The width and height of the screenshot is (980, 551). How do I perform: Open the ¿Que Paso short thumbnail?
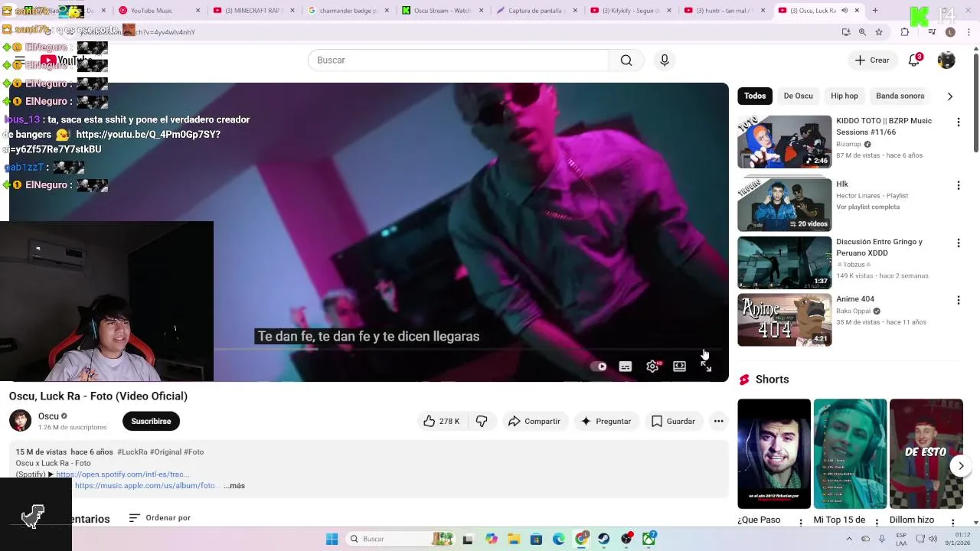(774, 454)
